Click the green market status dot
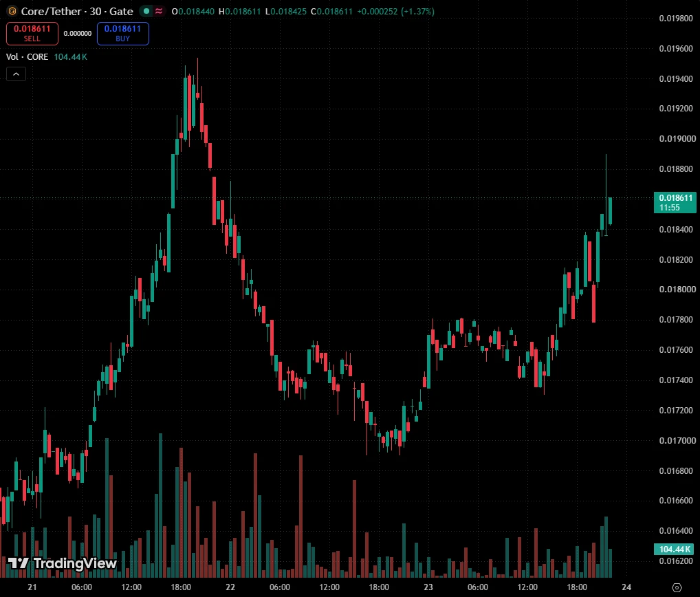700x597 pixels. pyautogui.click(x=146, y=11)
